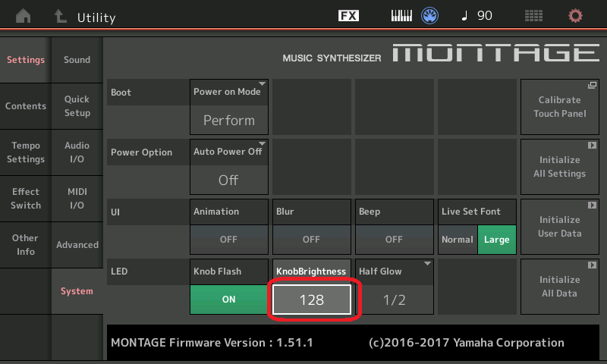Disable Knob Flash ON button

[x=228, y=299]
